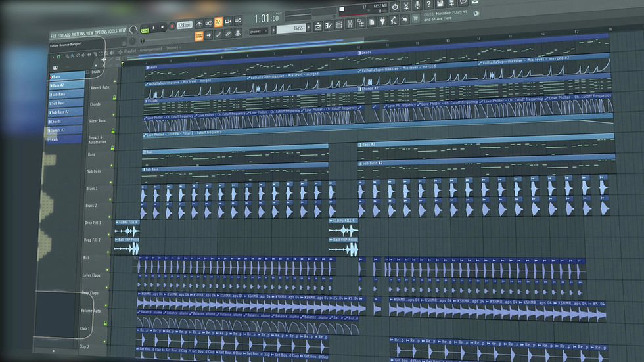The image size is (644, 362).
Task: Open the audio editor scissors icon
Action: (406, 6)
